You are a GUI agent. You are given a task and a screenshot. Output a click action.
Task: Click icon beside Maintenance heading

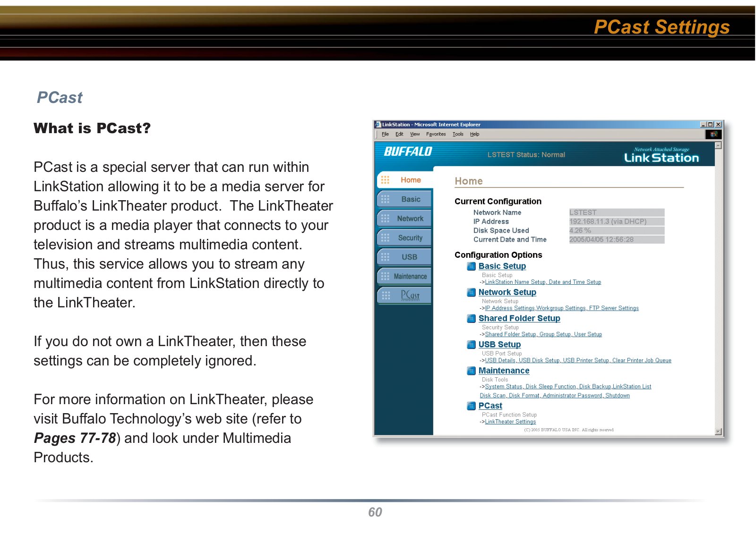(471, 371)
